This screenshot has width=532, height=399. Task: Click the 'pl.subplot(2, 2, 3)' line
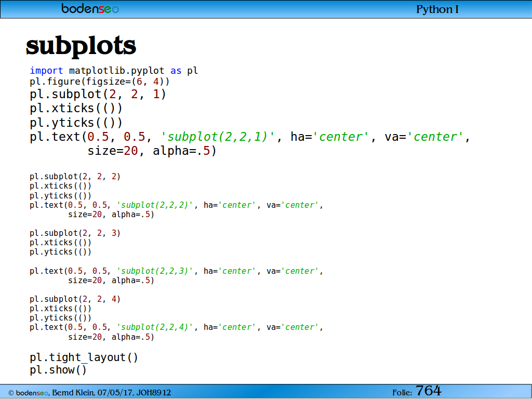(75, 233)
